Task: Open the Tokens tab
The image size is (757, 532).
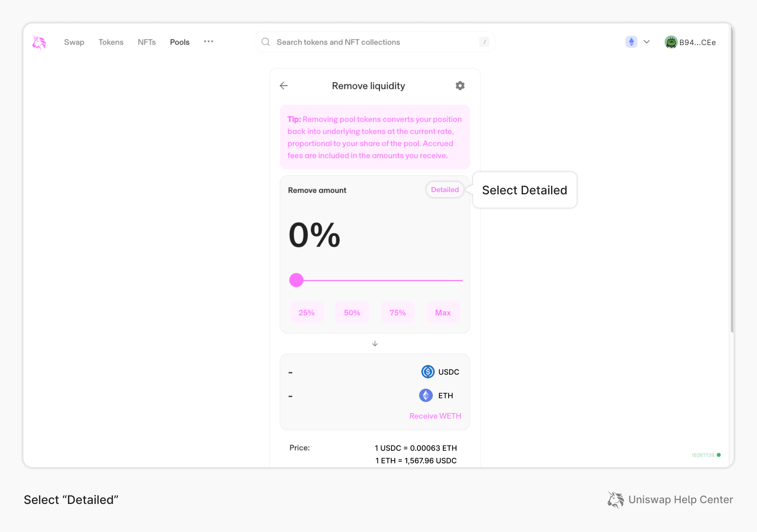Action: [x=111, y=42]
